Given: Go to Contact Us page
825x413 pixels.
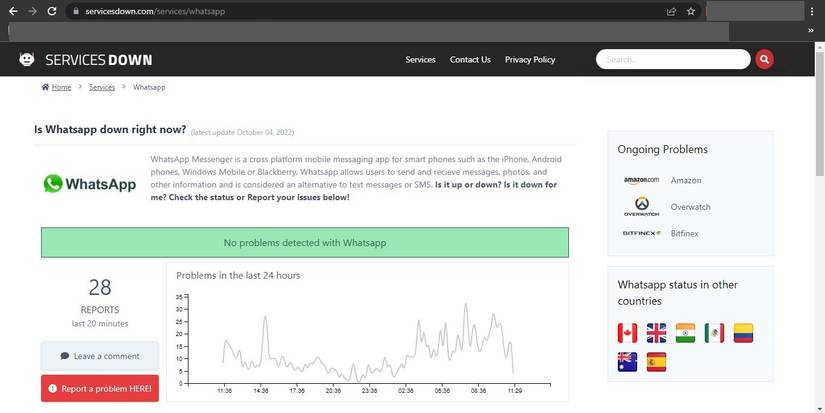Looking at the screenshot, I should point(470,59).
